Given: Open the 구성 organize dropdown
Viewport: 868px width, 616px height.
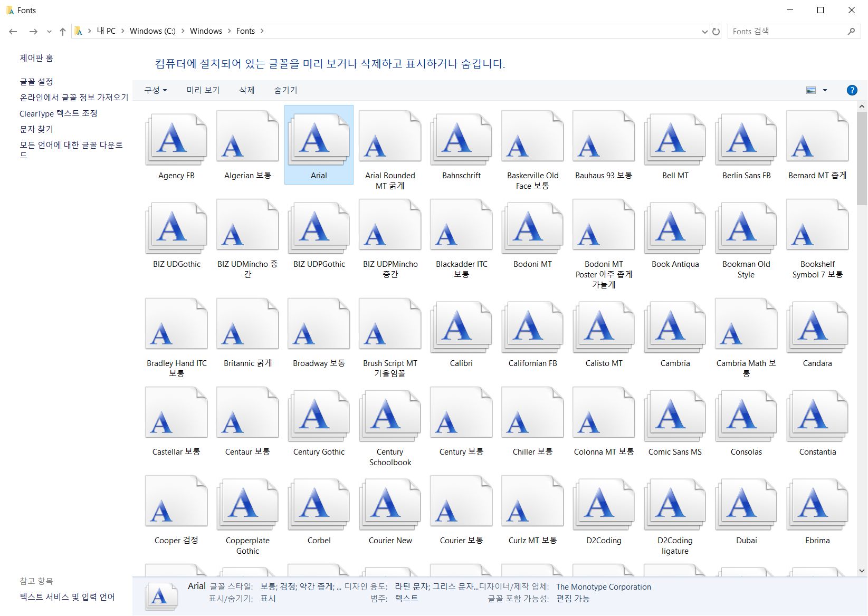Looking at the screenshot, I should point(156,90).
